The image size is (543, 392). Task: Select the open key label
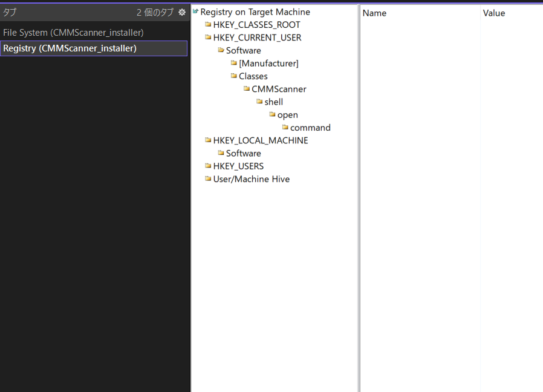(287, 115)
